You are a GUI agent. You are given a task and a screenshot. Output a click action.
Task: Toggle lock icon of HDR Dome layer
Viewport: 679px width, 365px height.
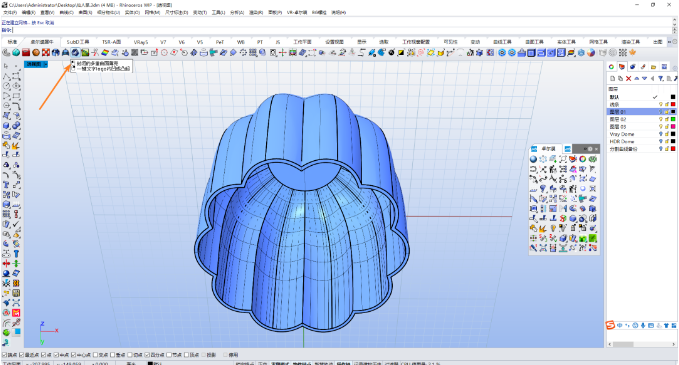[667, 141]
